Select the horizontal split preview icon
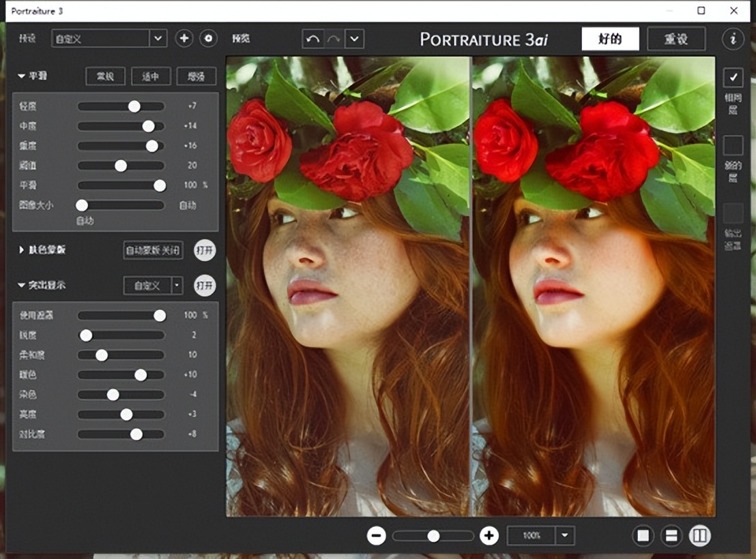Screen dimensions: 756x559 tap(671, 536)
